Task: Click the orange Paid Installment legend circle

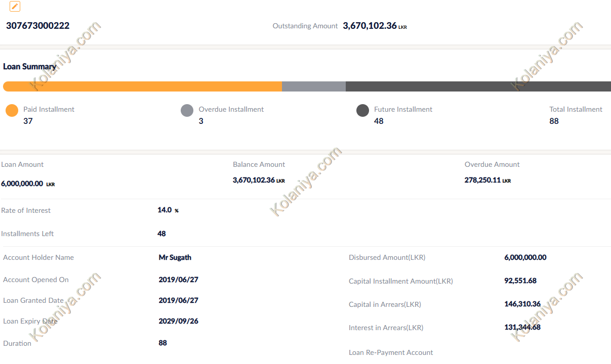Action: click(12, 111)
